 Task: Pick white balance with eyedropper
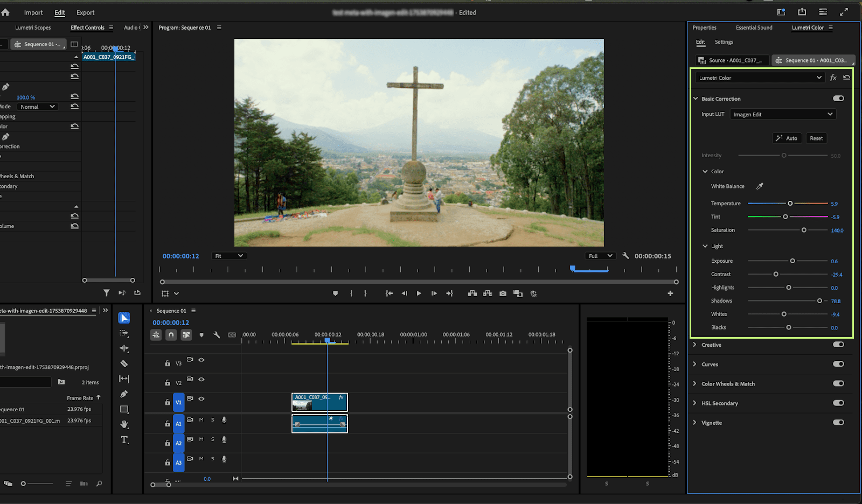[x=760, y=186]
